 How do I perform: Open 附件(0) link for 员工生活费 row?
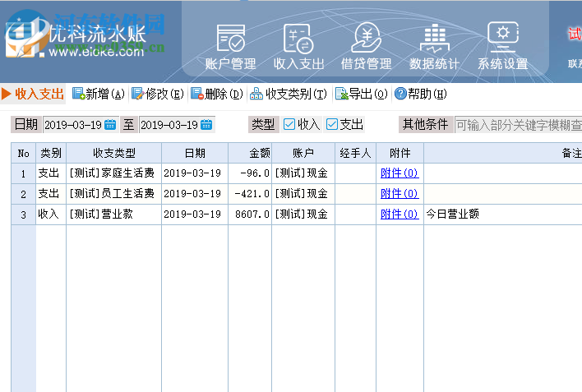(x=400, y=193)
